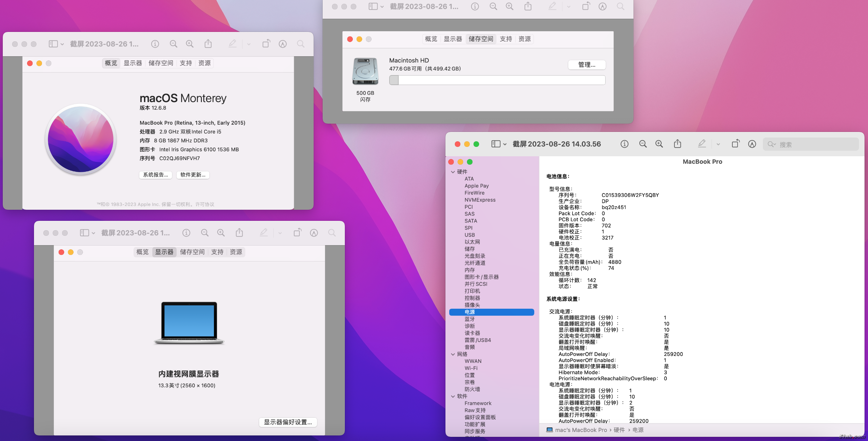
Task: Sidebar chevron in the Preview window showing the display screenshot
Action: 93,233
